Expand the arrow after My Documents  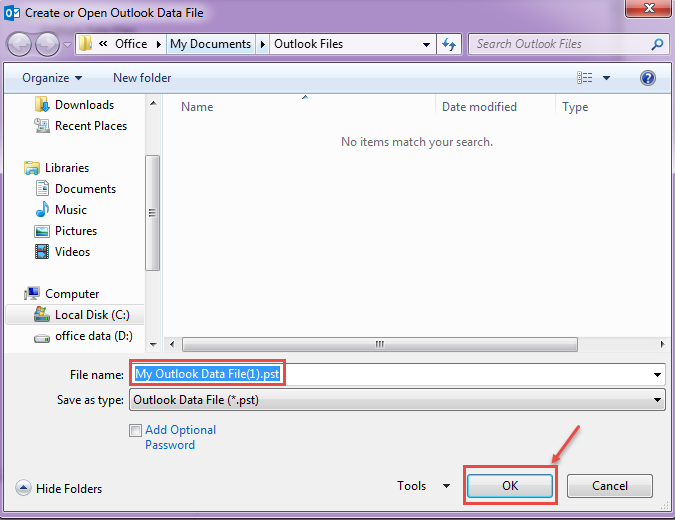pyautogui.click(x=263, y=44)
